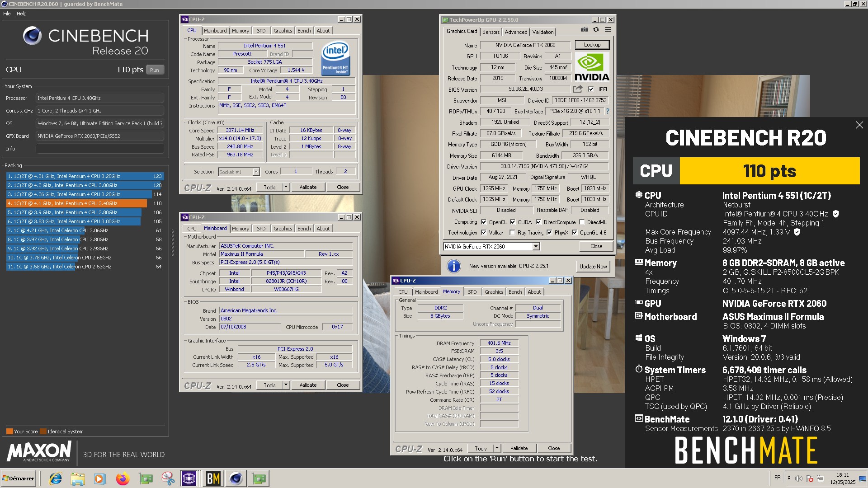Screen dimensions: 868x488
Task: Close the BenchMate result overlay with X
Action: tap(859, 125)
